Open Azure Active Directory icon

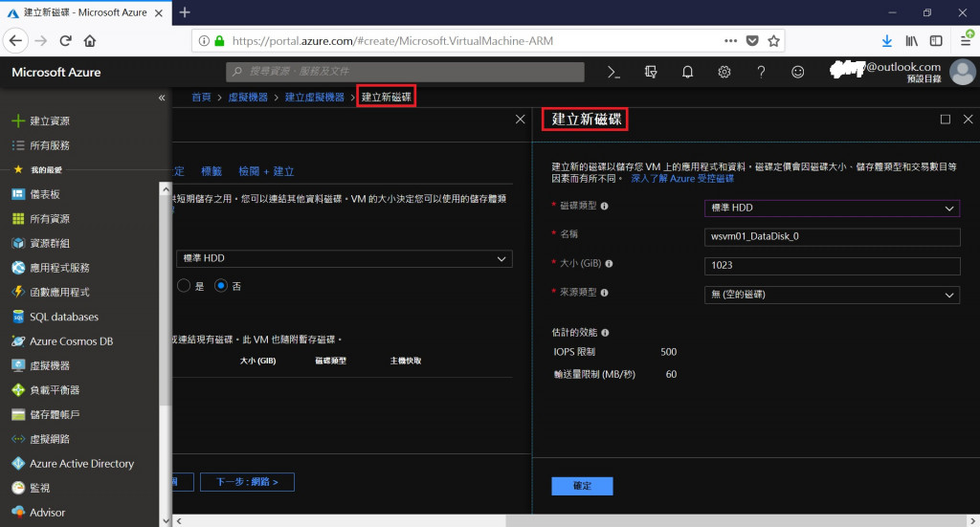[x=18, y=463]
